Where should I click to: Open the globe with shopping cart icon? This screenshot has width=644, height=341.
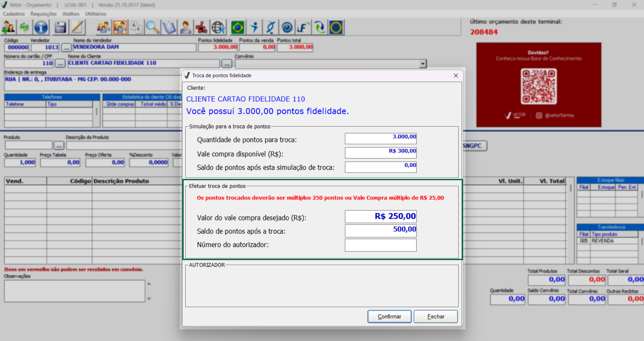[218, 27]
